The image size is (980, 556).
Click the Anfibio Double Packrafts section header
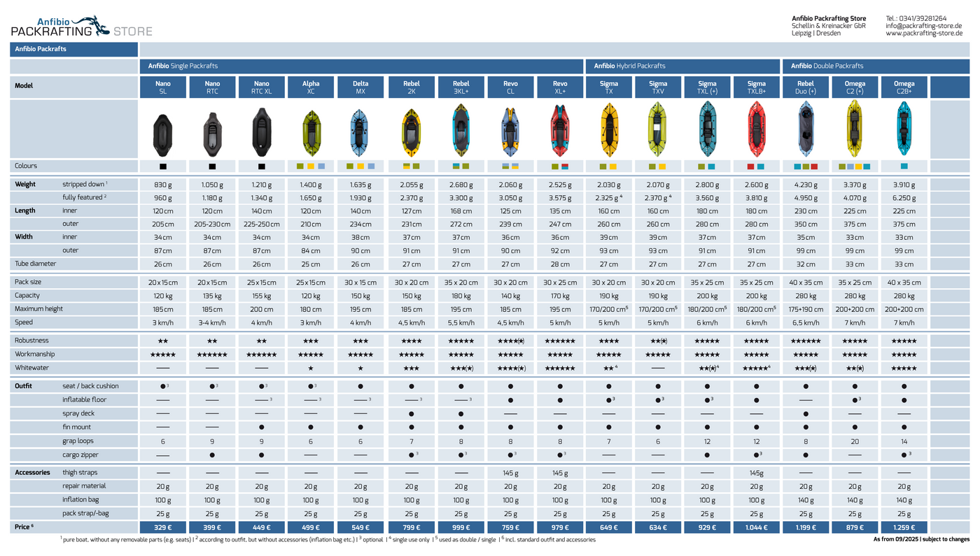tap(876, 66)
